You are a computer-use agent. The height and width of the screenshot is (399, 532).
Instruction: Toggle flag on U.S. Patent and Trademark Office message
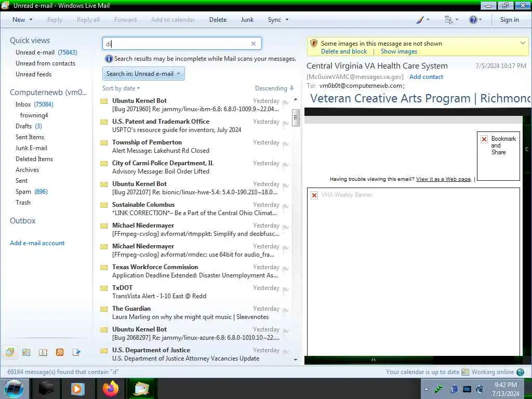tap(285, 123)
